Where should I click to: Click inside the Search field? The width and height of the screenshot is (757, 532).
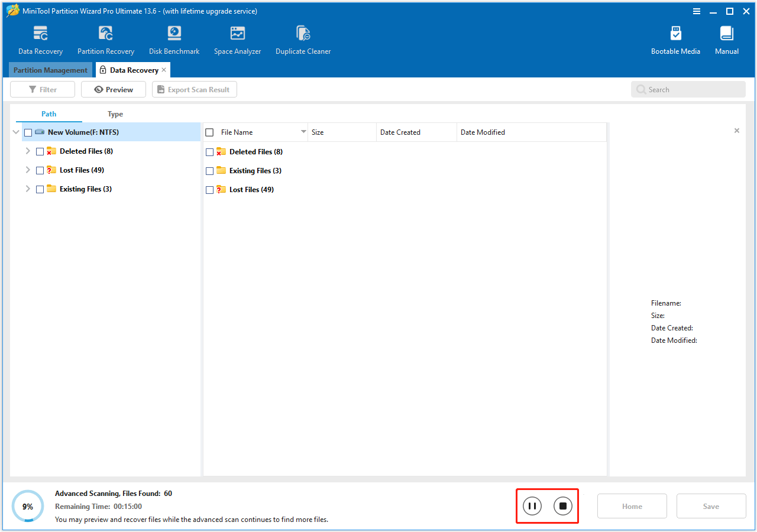[x=688, y=89]
